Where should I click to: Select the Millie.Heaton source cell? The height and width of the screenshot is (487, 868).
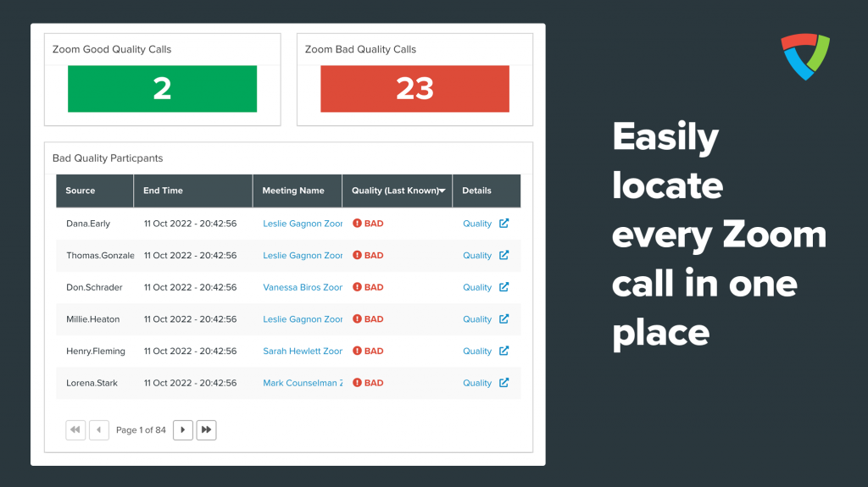93,319
